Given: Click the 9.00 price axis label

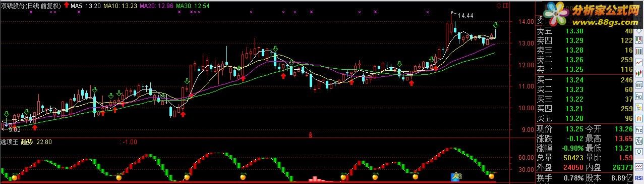Looking at the screenshot, I should [x=528, y=130].
